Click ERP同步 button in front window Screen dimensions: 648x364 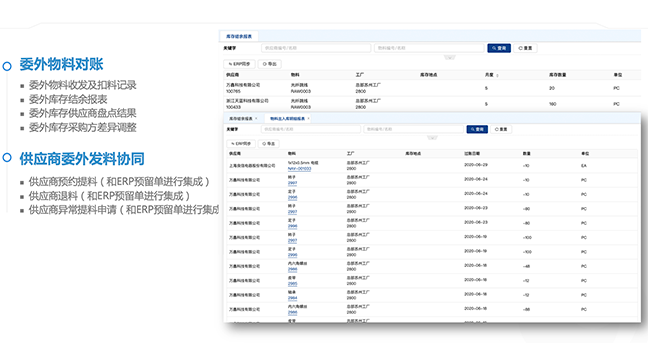241,144
